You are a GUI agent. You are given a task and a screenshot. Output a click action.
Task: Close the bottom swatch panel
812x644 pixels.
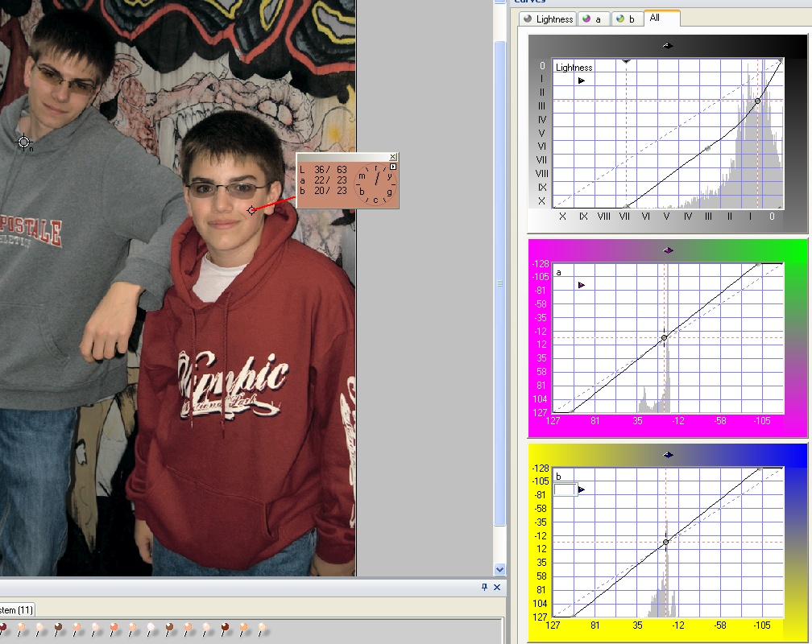tap(496, 587)
